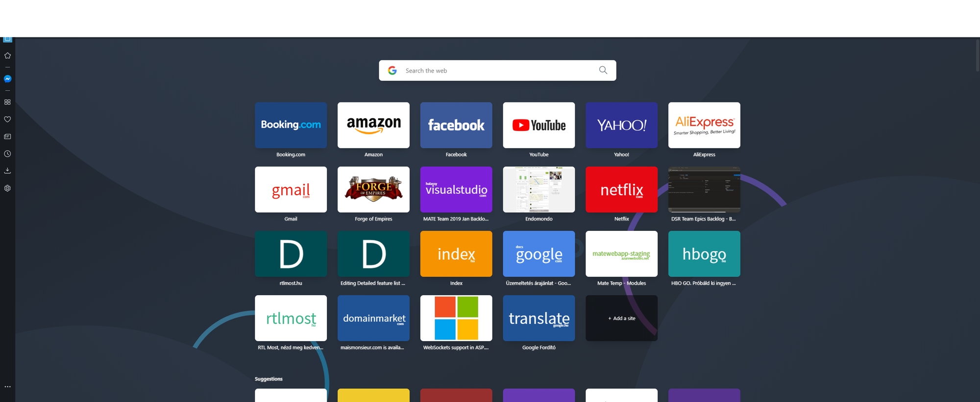Image resolution: width=980 pixels, height=402 pixels.
Task: Open the Netflix speed dial tile
Action: tap(621, 189)
